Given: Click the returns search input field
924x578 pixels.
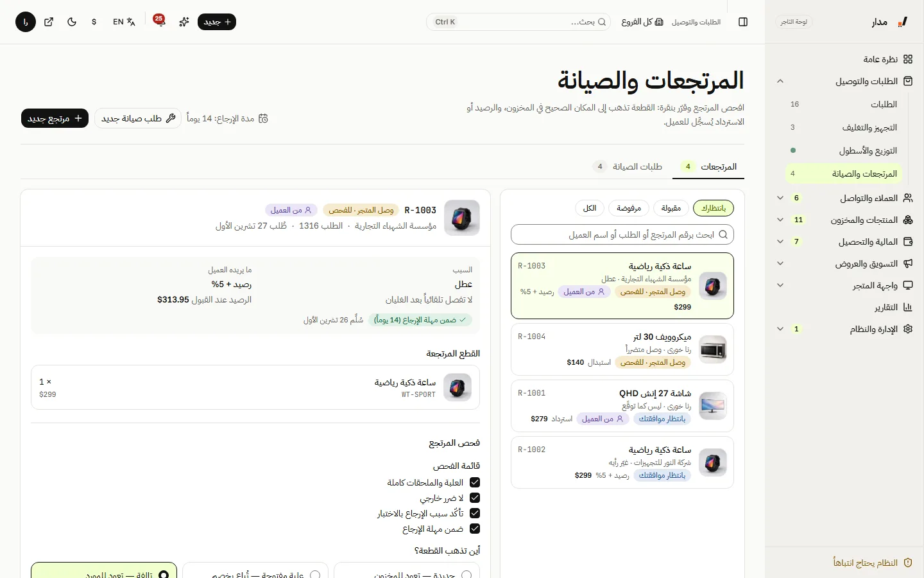Looking at the screenshot, I should (622, 234).
